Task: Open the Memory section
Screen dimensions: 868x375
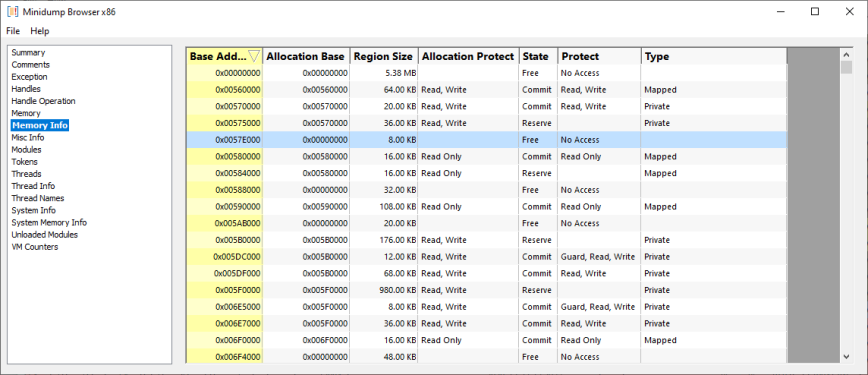Action: [x=26, y=114]
